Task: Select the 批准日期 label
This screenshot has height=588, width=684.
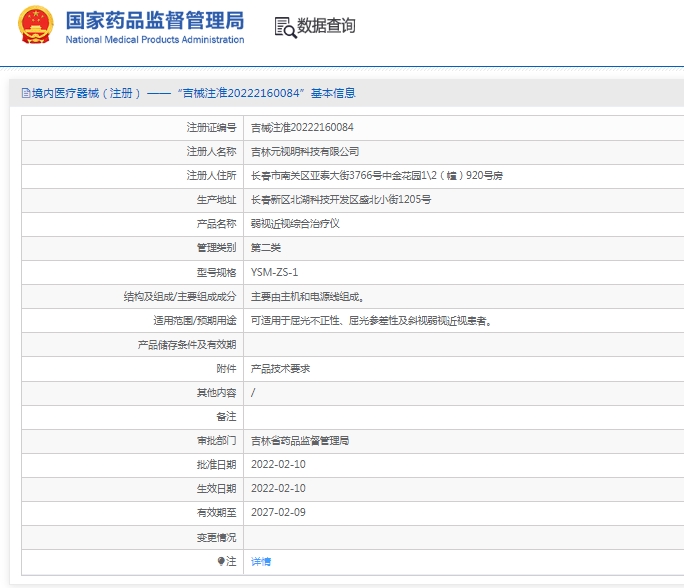Action: point(216,465)
